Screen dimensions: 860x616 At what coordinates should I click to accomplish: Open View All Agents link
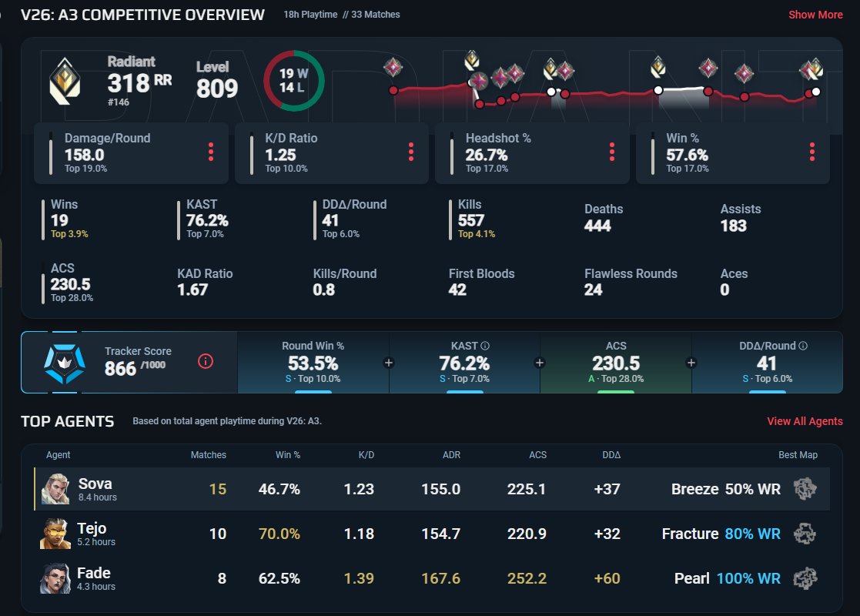pyautogui.click(x=805, y=421)
